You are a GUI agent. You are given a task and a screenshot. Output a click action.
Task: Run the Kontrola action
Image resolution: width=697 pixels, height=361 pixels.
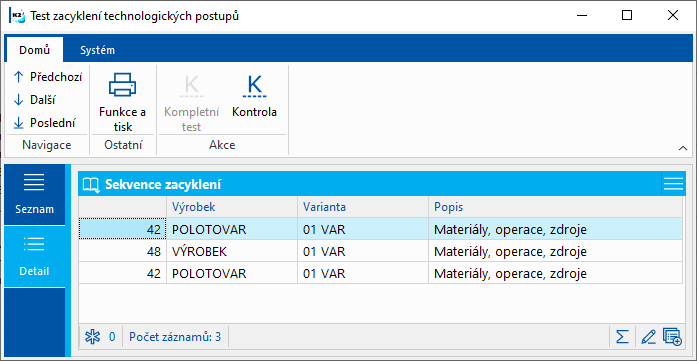click(x=254, y=96)
